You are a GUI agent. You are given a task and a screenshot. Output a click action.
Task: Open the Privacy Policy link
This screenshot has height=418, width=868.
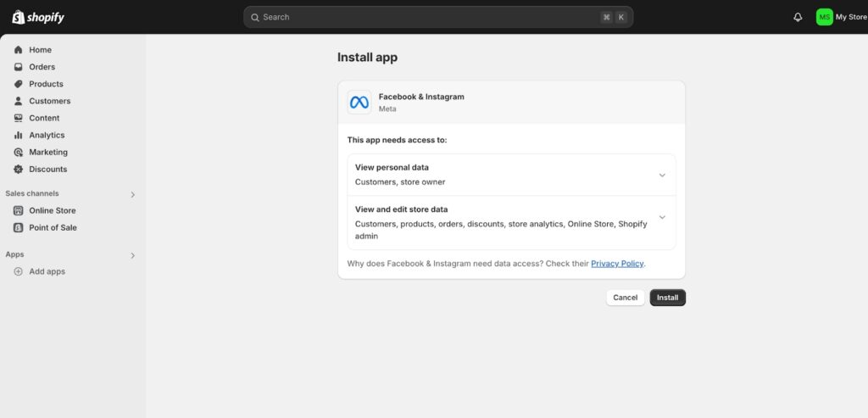(617, 264)
